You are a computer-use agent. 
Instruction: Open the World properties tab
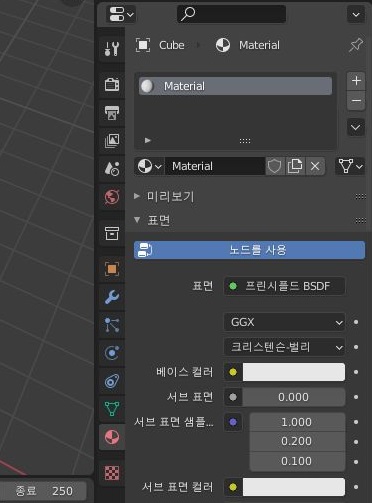[112, 197]
